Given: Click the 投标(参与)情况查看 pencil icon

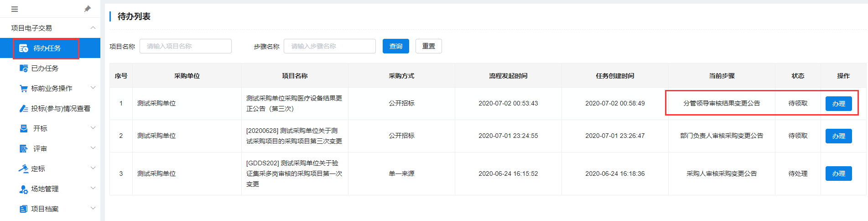Looking at the screenshot, I should pos(24,109).
